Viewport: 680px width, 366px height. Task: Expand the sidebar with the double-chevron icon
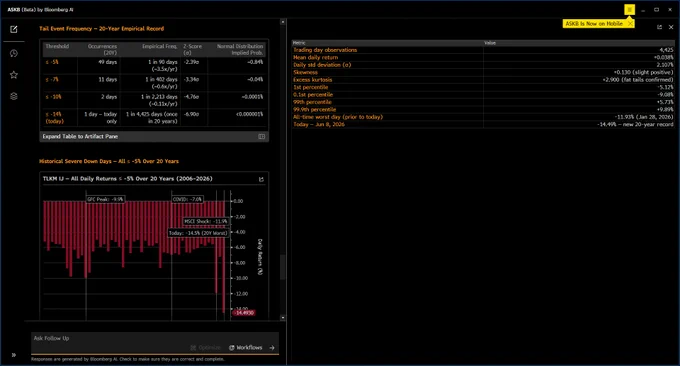click(x=14, y=355)
